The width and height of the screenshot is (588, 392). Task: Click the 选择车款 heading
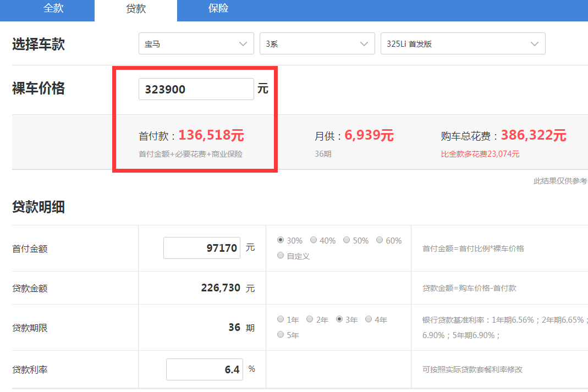tap(39, 44)
